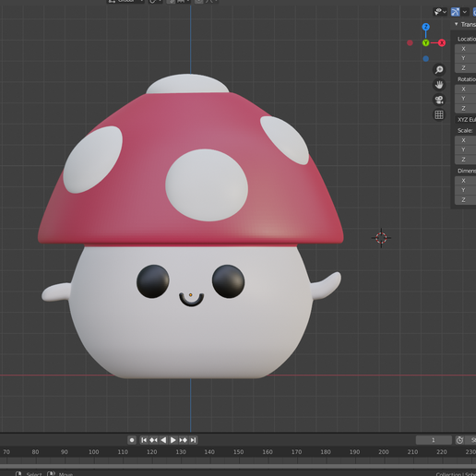This screenshot has height=476, width=476.
Task: Click the Scale X field
Action: pos(465,140)
